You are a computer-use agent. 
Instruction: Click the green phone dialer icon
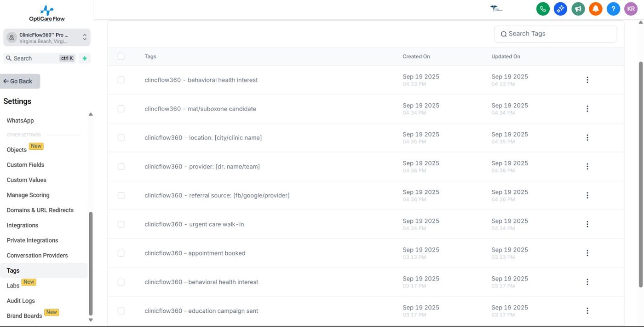click(543, 9)
